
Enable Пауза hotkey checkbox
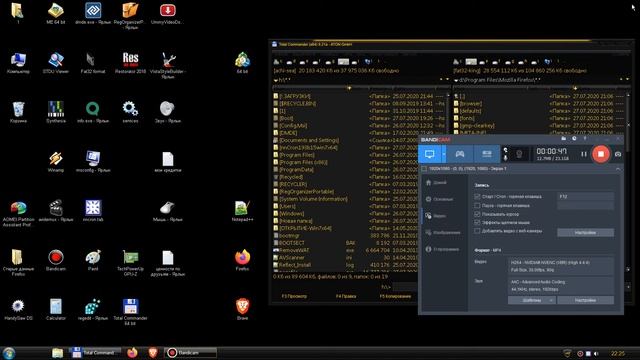tap(477, 206)
